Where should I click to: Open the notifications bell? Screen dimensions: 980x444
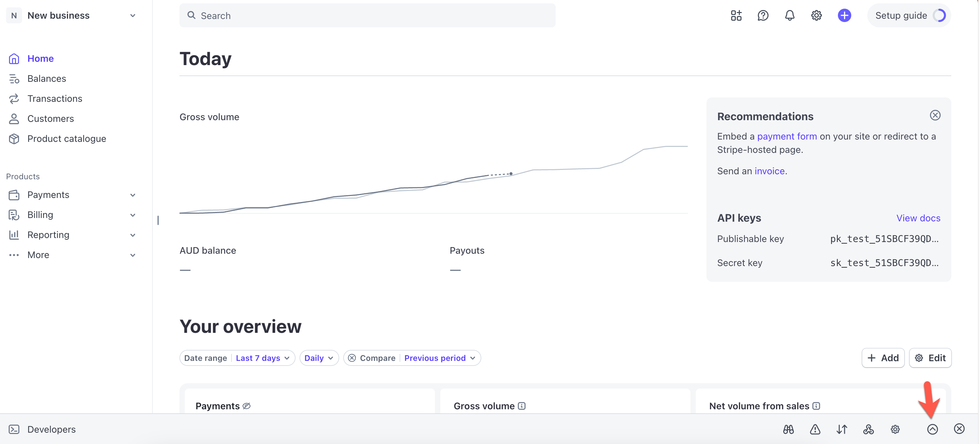pyautogui.click(x=790, y=16)
